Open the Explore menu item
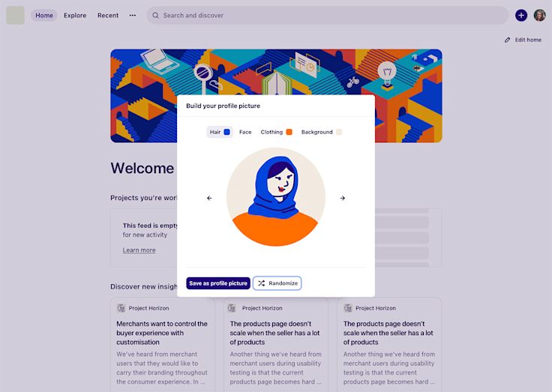The height and width of the screenshot is (392, 552). (75, 16)
